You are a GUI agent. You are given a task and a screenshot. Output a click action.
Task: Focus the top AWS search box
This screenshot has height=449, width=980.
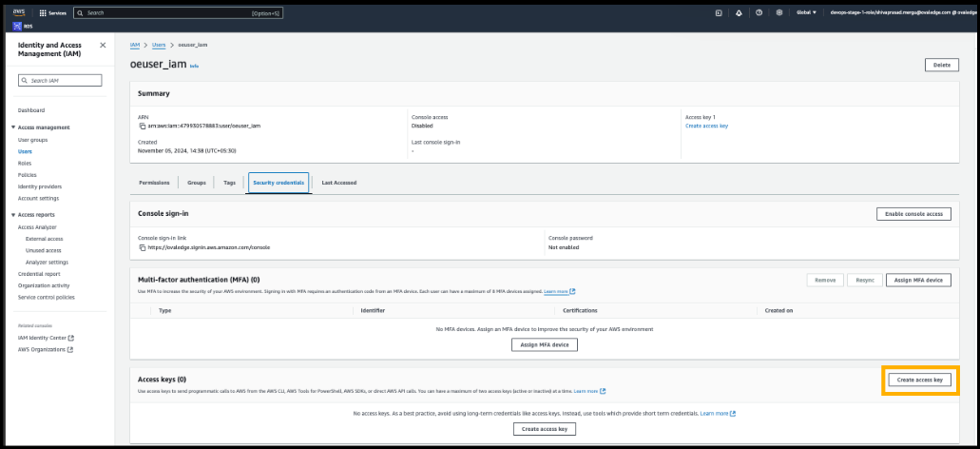pos(178,12)
